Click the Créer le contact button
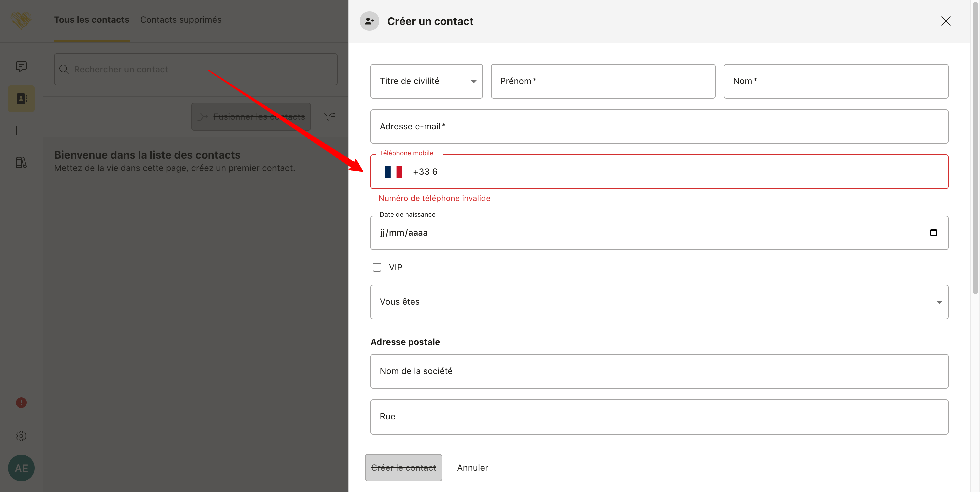Image resolution: width=980 pixels, height=492 pixels. [x=404, y=468]
